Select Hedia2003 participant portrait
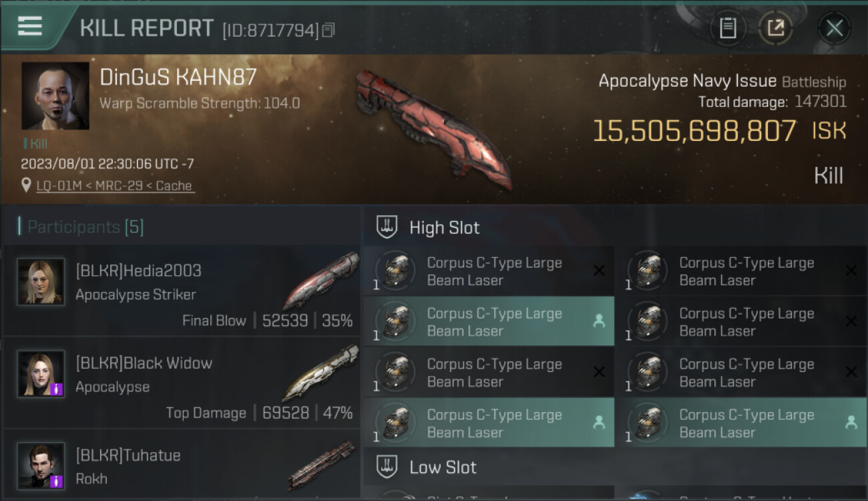This screenshot has width=868, height=501. (x=41, y=282)
